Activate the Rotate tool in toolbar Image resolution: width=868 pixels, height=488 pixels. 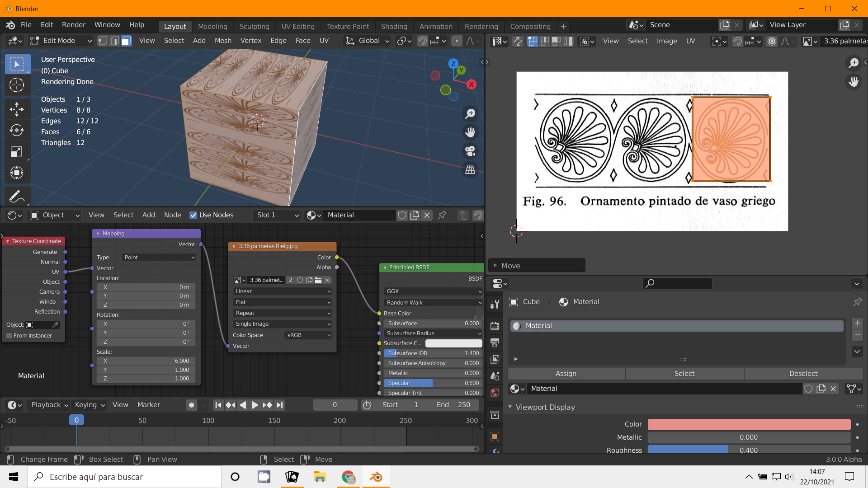point(17,130)
